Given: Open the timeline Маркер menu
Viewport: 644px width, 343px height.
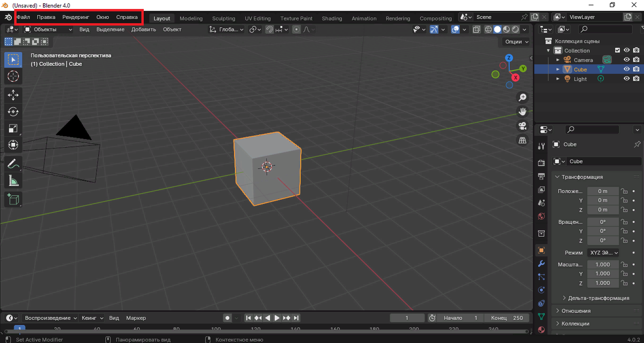Looking at the screenshot, I should 136,318.
